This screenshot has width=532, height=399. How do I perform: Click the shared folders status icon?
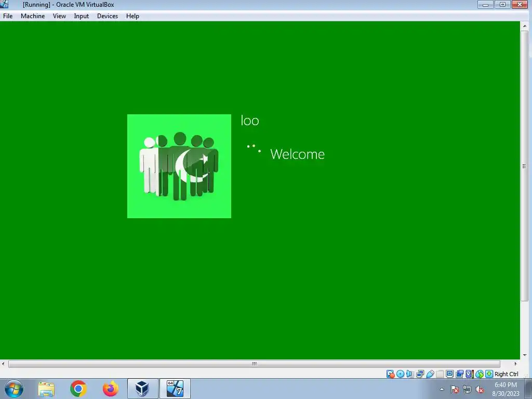tap(440, 374)
